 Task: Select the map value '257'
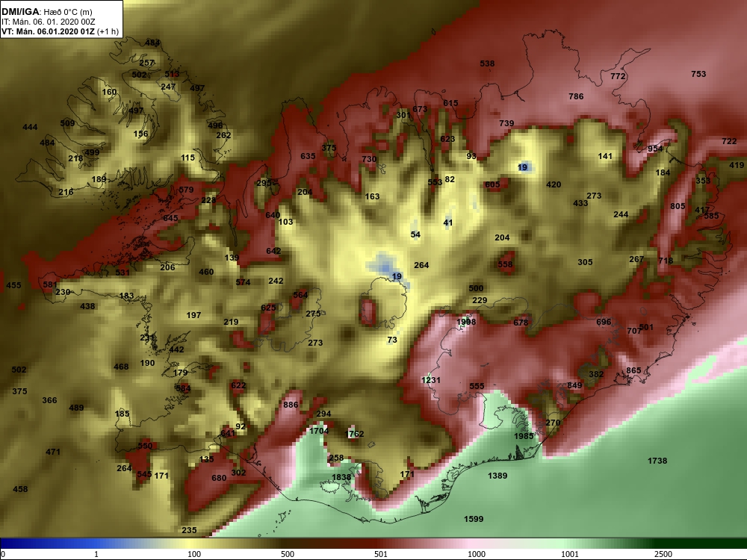pos(146,63)
